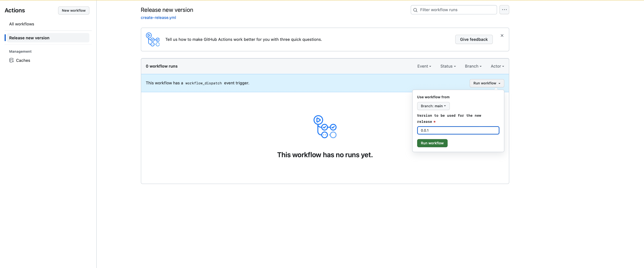Click the search magnifier icon
The width and height of the screenshot is (644, 268).
[415, 10]
